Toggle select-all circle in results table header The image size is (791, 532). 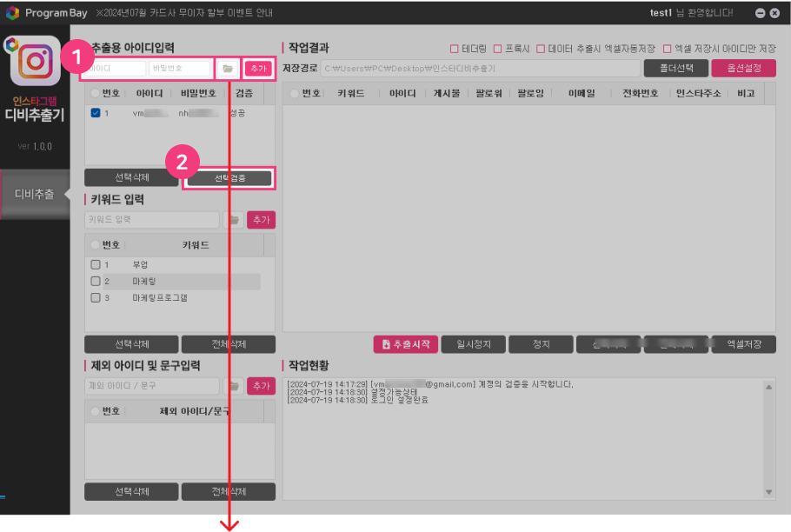click(x=294, y=93)
